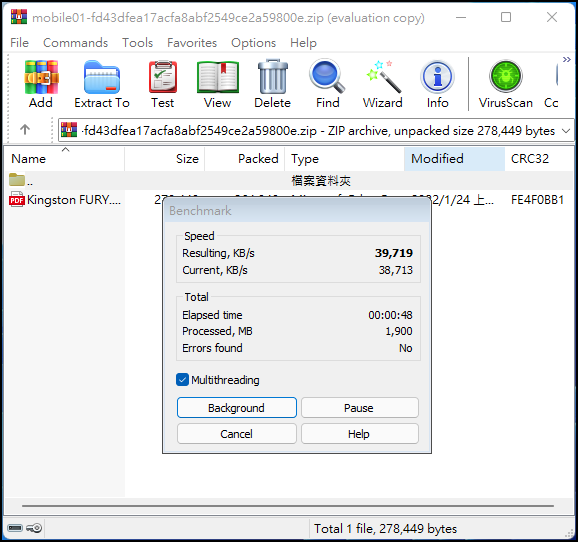Expand toolbar overflow chevron
The image size is (578, 542).
click(567, 59)
